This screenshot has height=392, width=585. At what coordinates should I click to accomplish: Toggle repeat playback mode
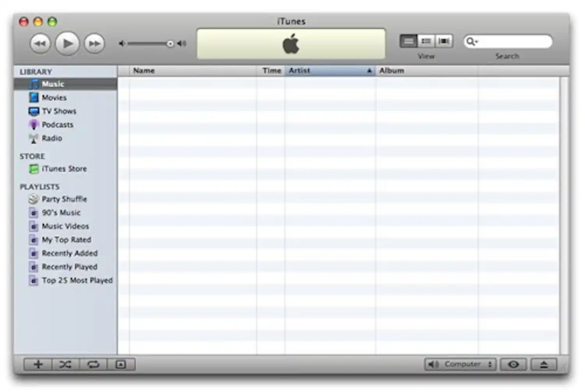(x=93, y=364)
